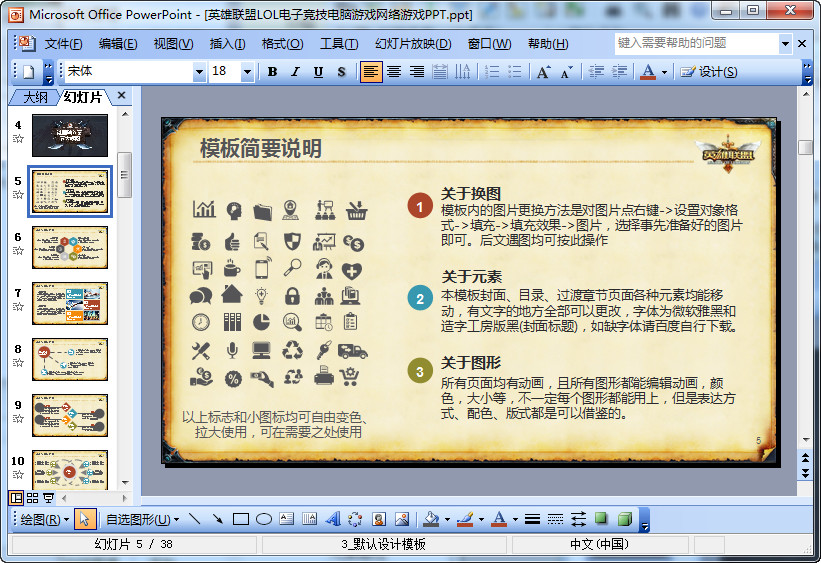The image size is (821, 563).
Task: Start slide show from current slide
Action: pyautogui.click(x=48, y=498)
